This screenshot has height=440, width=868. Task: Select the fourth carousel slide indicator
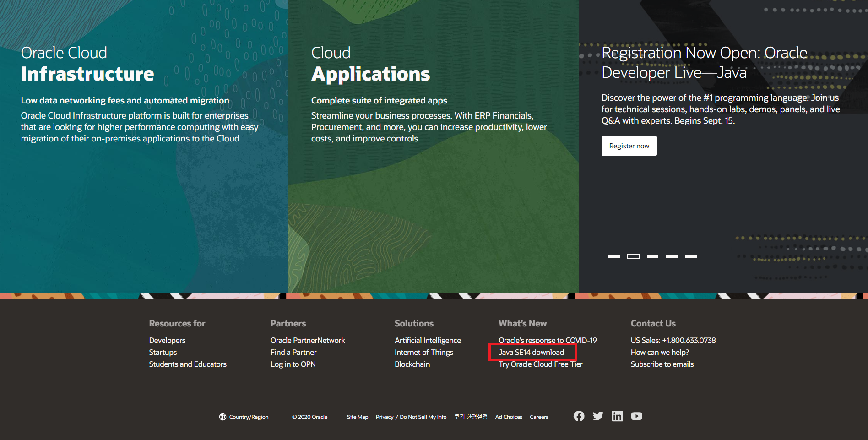[x=672, y=256]
